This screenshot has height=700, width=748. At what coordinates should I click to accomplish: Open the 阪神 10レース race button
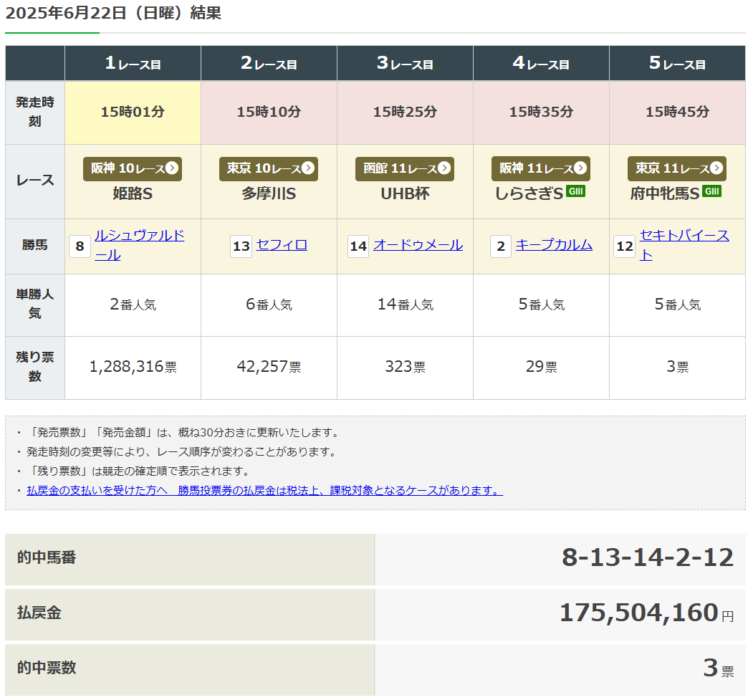133,168
